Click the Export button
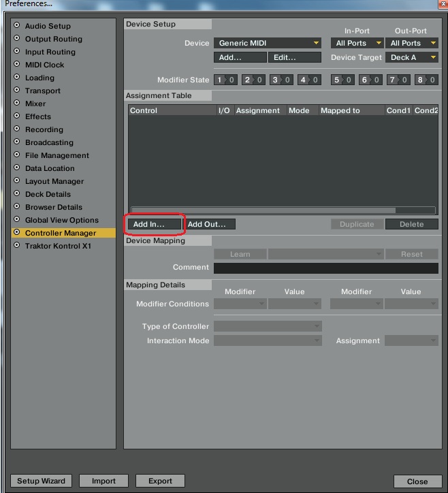The image size is (448, 493). (160, 481)
